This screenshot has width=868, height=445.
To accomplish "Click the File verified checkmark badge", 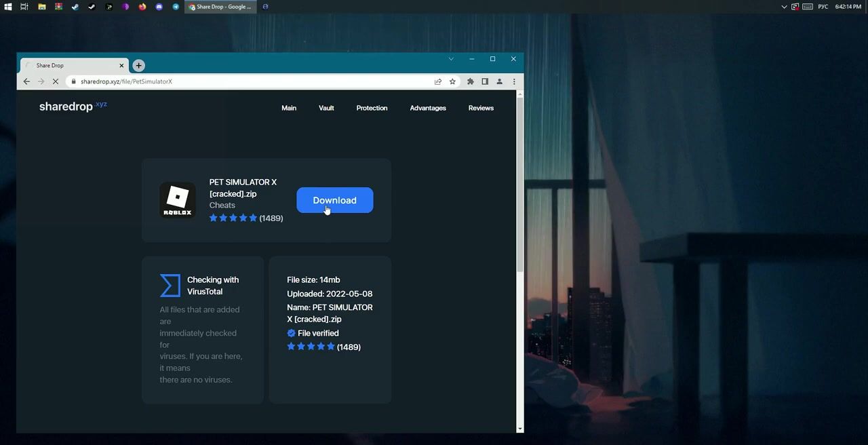I will (291, 333).
